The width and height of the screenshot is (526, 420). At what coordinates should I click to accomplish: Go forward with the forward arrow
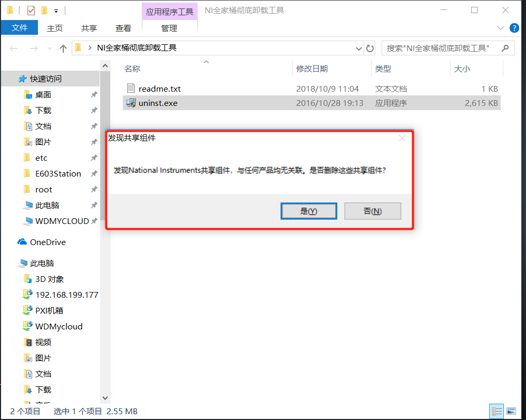tap(34, 48)
